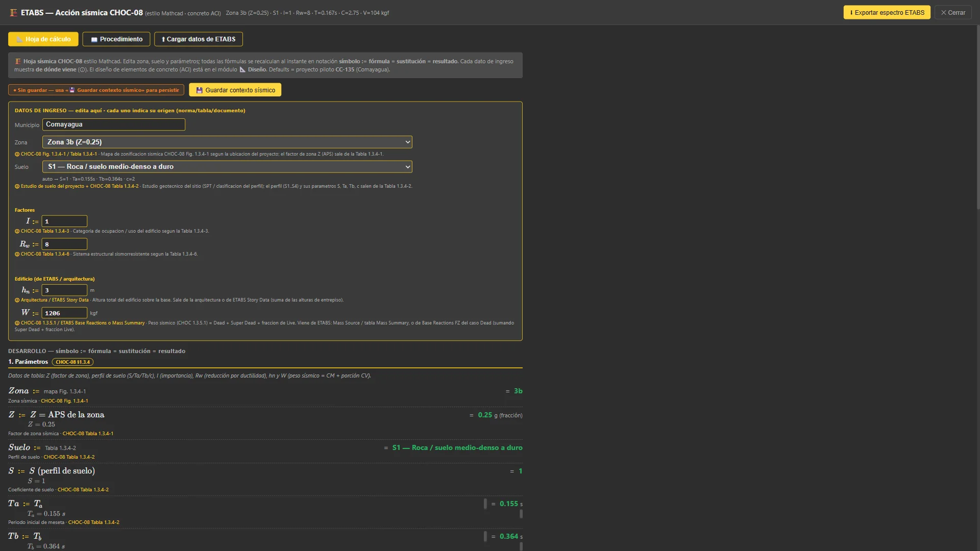980x551 pixels.
Task: Click the floppy disk icon in the unsaved warning
Action: point(72,90)
